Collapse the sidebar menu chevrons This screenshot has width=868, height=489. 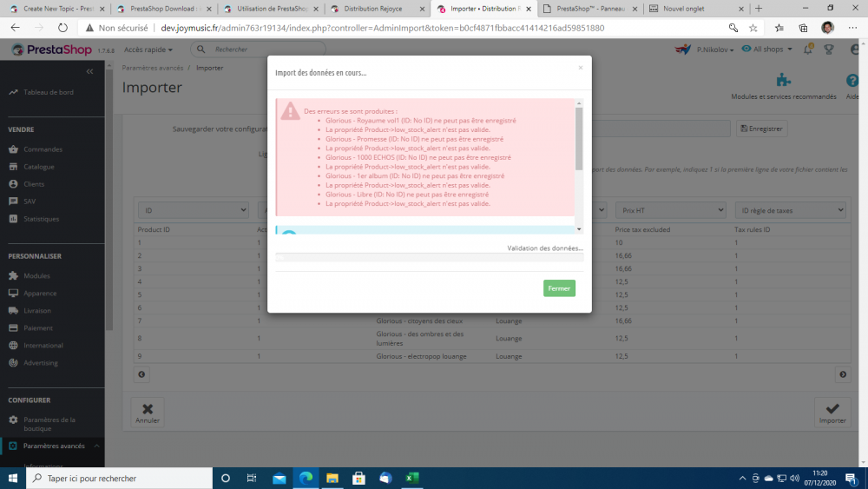89,71
